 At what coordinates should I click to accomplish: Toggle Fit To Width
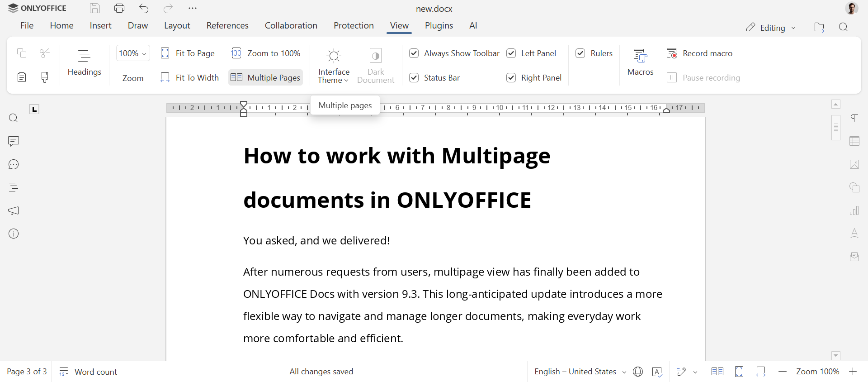(189, 77)
